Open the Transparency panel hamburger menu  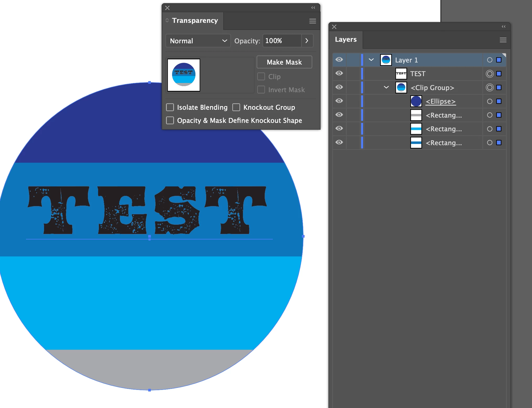click(312, 21)
